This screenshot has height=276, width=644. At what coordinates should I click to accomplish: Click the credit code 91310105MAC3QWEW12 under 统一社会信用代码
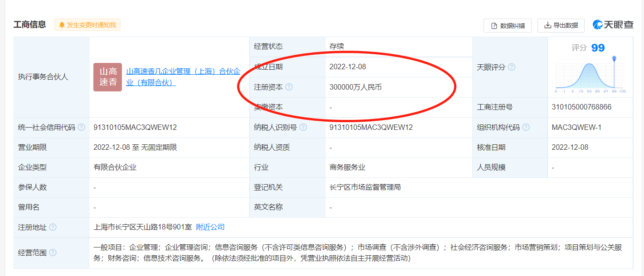point(135,127)
